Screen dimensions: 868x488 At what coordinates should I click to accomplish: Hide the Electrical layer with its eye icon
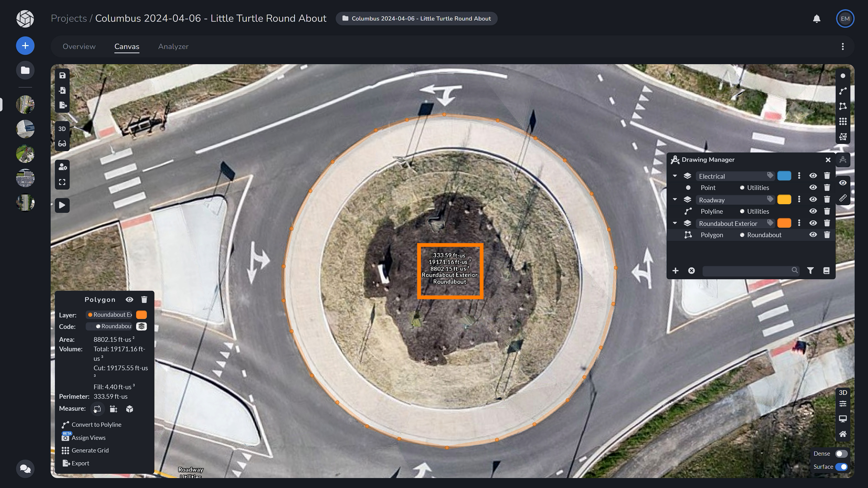click(813, 176)
